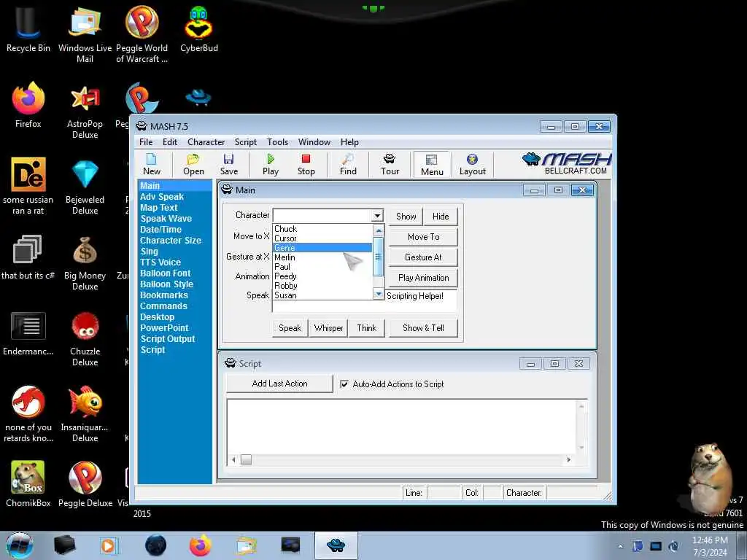Image resolution: width=747 pixels, height=560 pixels.
Task: Click the Windows Start orb
Action: pos(20,545)
